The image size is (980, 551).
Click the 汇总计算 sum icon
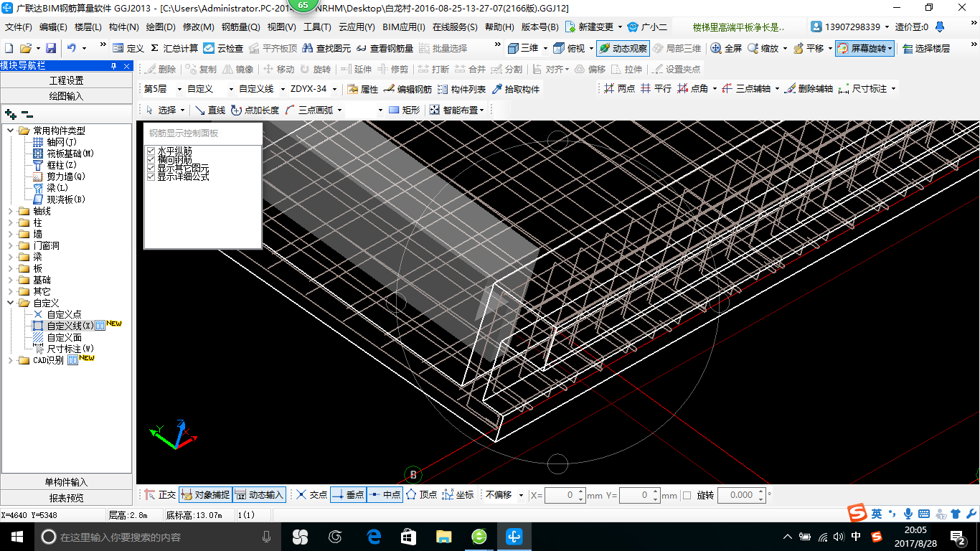point(154,48)
